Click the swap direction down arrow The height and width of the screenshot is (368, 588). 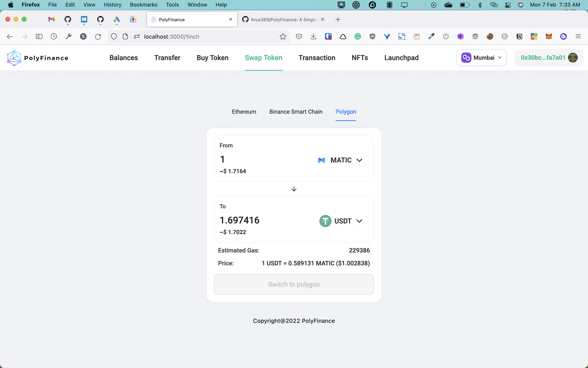pos(294,189)
